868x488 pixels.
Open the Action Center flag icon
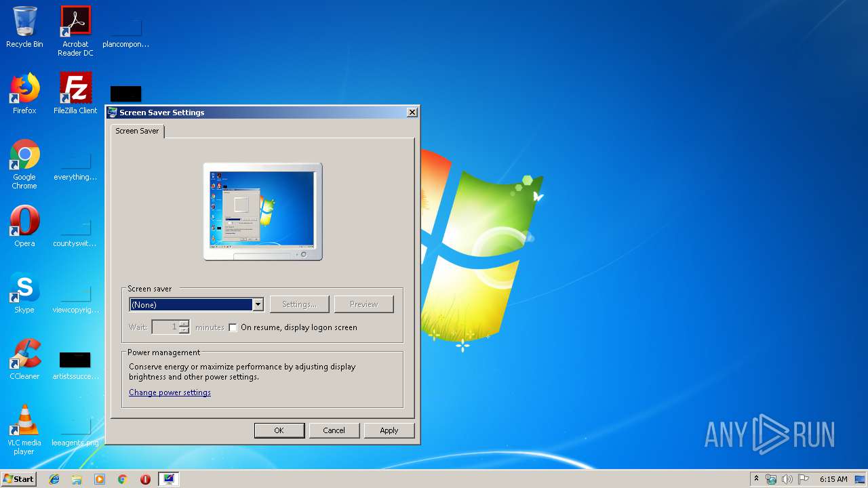[804, 479]
